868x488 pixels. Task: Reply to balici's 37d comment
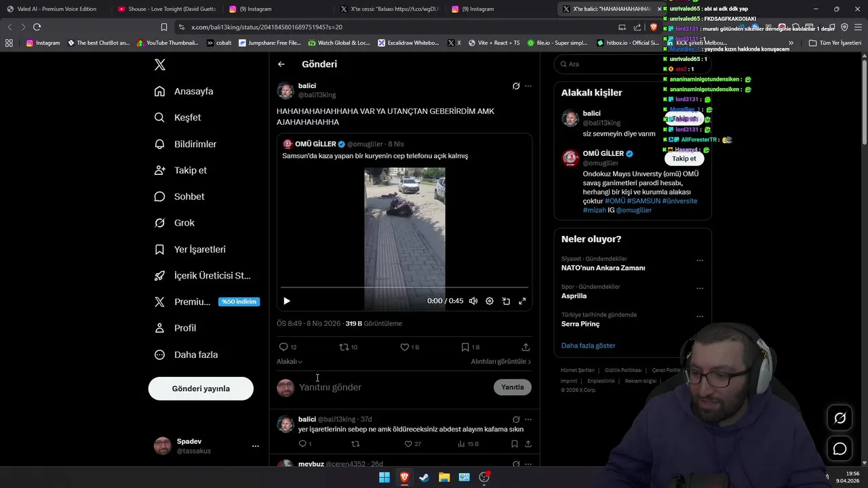[305, 444]
